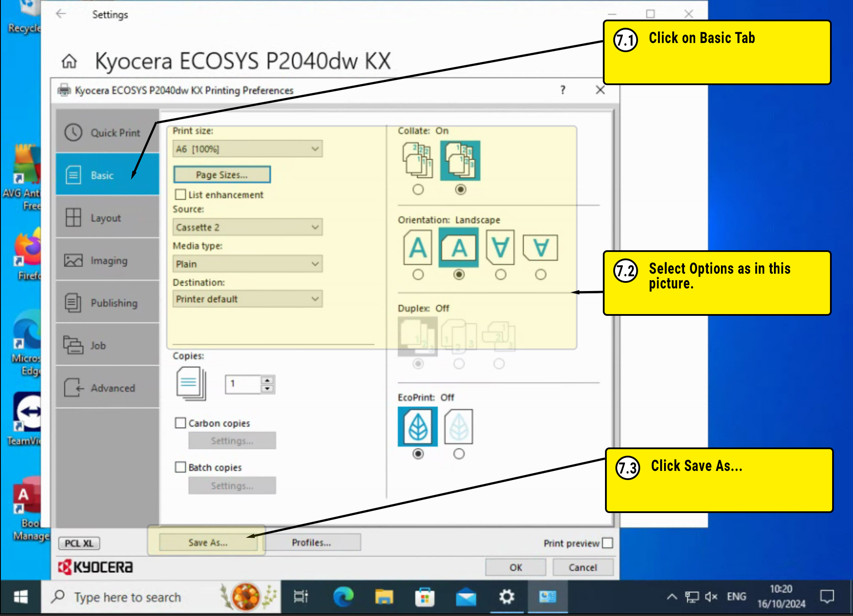Select the EcoPrint on faded leaf icon
This screenshot has height=616, width=853.
(459, 427)
